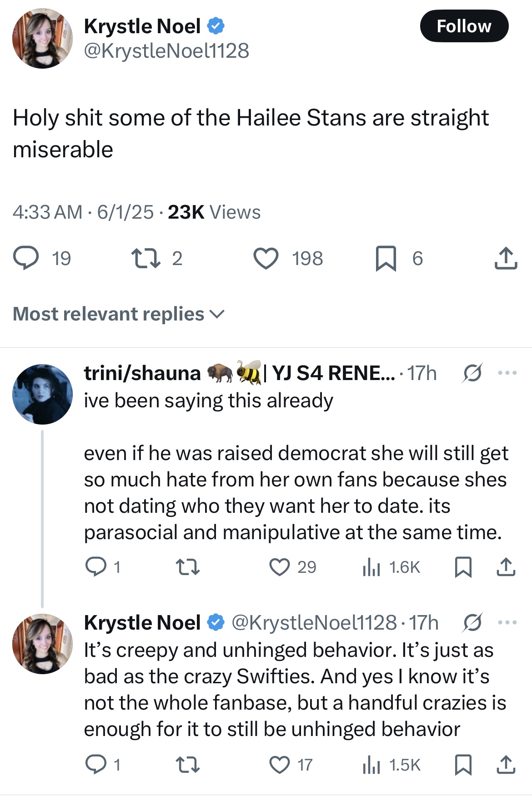Like the main post with 198 likes
This screenshot has height=801, width=532.
pos(266,258)
